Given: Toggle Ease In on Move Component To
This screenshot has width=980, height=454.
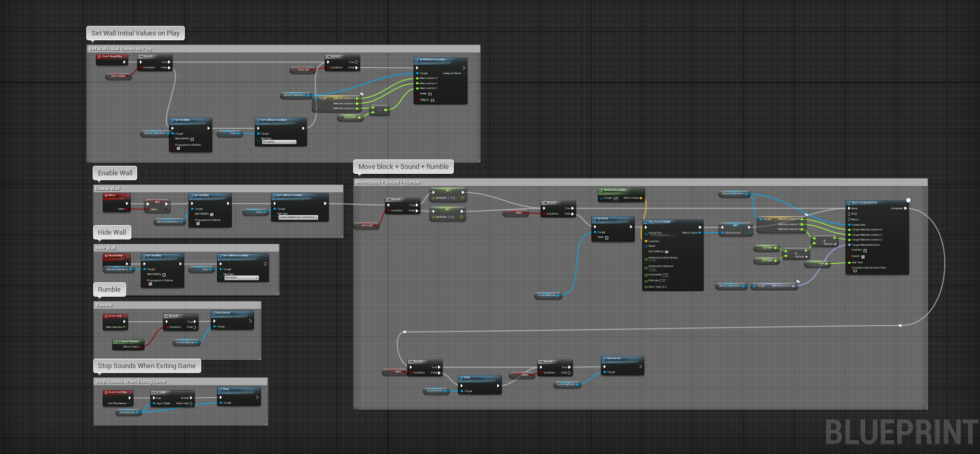Looking at the screenshot, I should (x=862, y=256).
